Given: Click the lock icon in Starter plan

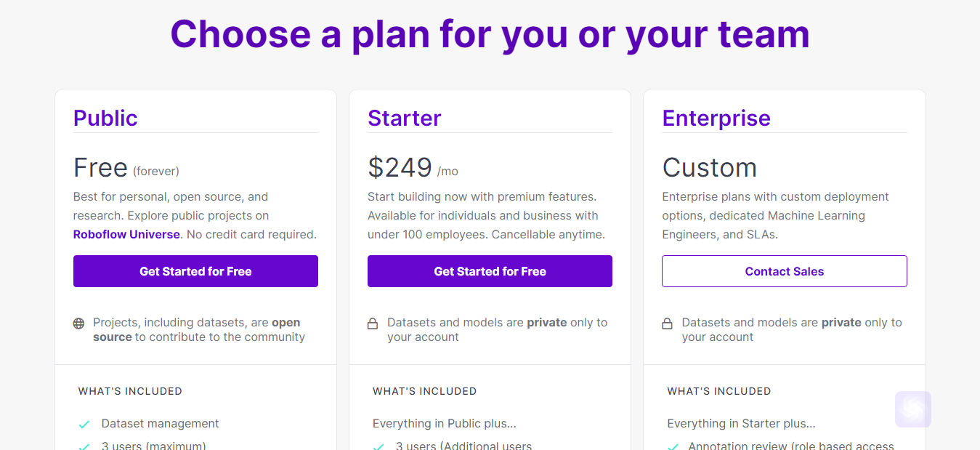Looking at the screenshot, I should click(373, 324).
